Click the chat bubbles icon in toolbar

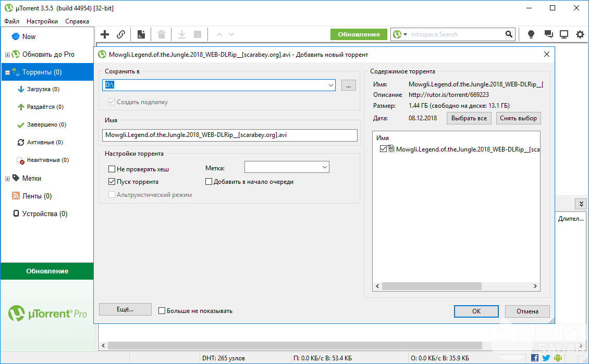(548, 34)
